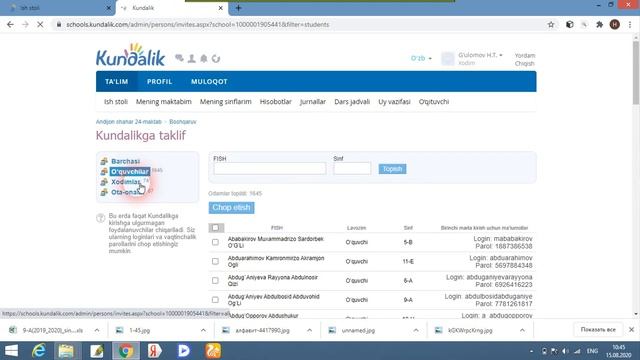The height and width of the screenshot is (360, 640).
Task: Click the Topish search button
Action: coord(392,169)
